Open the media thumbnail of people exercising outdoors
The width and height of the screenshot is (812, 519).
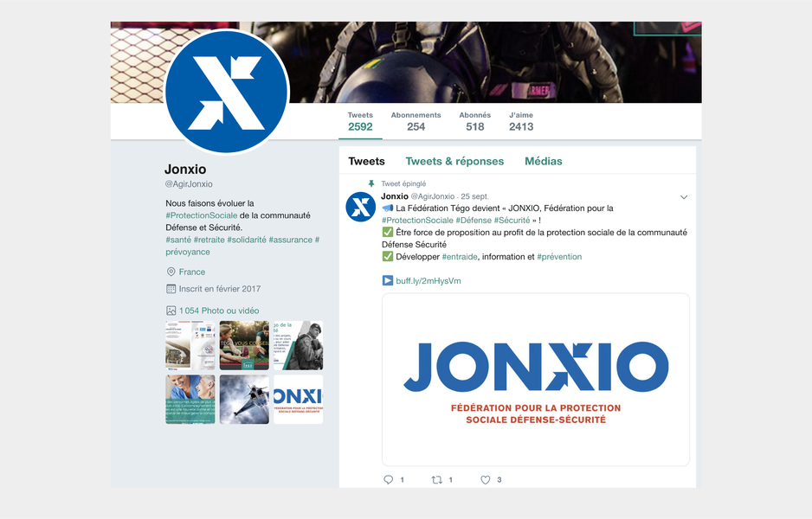pyautogui.click(x=244, y=346)
